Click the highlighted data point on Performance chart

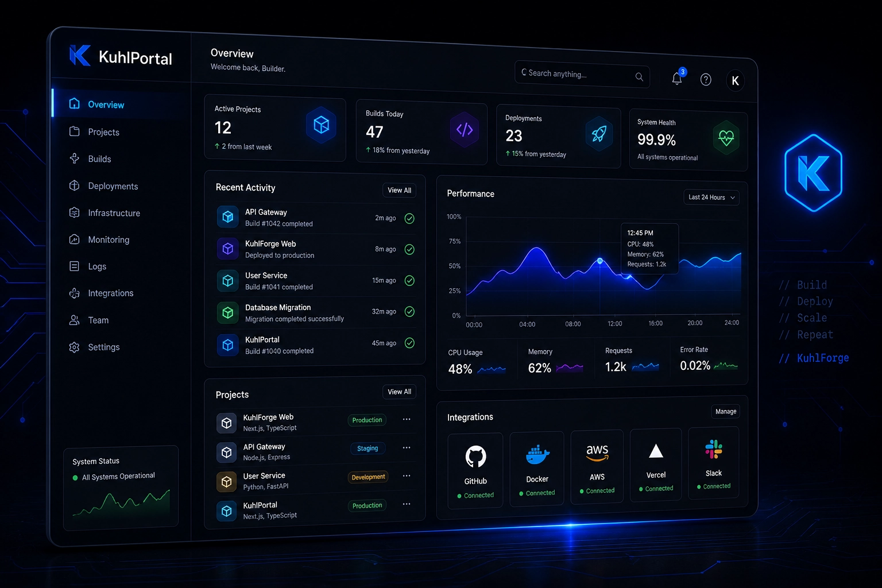coord(600,261)
